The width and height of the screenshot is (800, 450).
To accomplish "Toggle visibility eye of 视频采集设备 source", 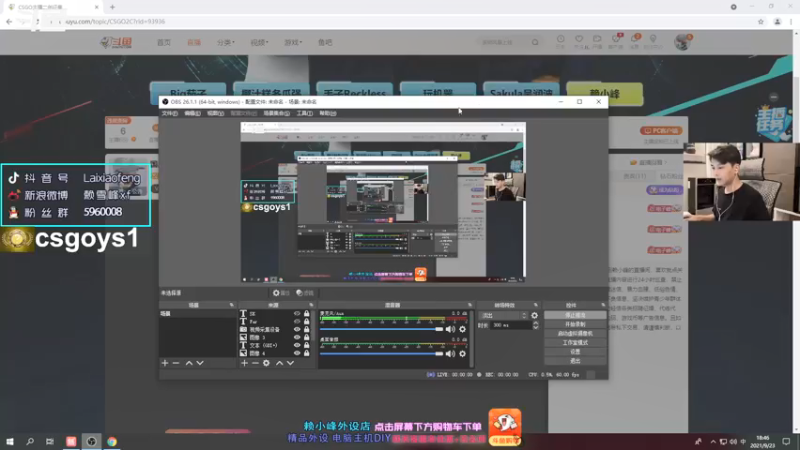I will [297, 330].
